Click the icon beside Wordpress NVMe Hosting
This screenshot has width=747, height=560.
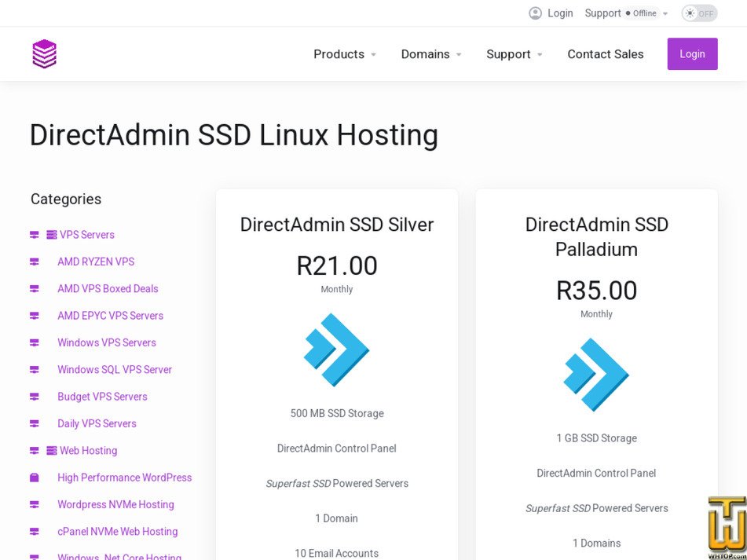point(35,505)
